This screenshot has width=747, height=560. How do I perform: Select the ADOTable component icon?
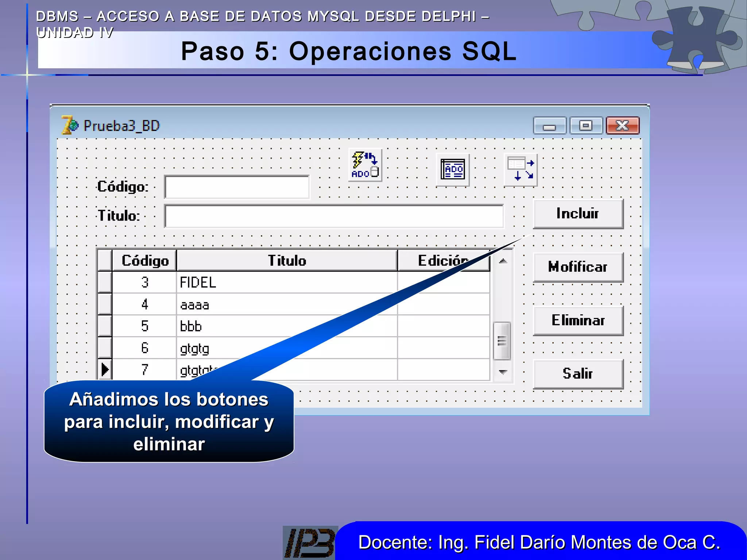(453, 170)
